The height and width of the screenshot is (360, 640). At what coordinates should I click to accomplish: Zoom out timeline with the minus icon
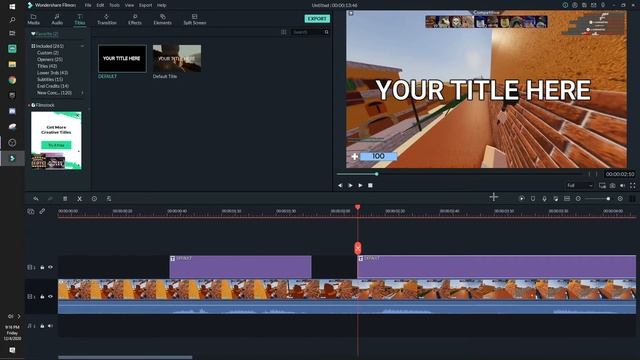(578, 198)
